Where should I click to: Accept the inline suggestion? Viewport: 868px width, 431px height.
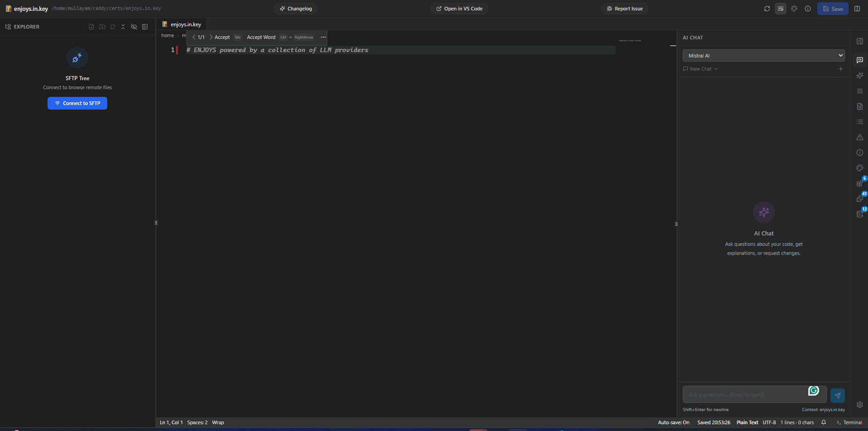pos(222,37)
